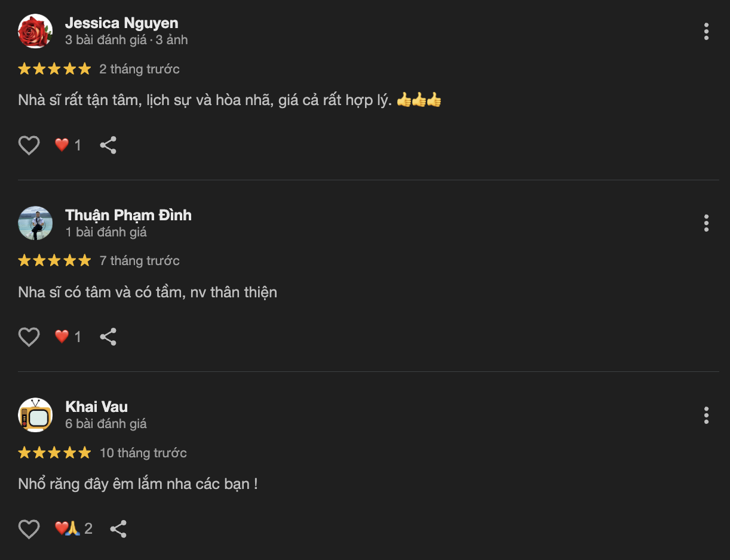This screenshot has width=730, height=560.
Task: Open Thuận Phạm Đình's profile avatar
Action: (35, 223)
